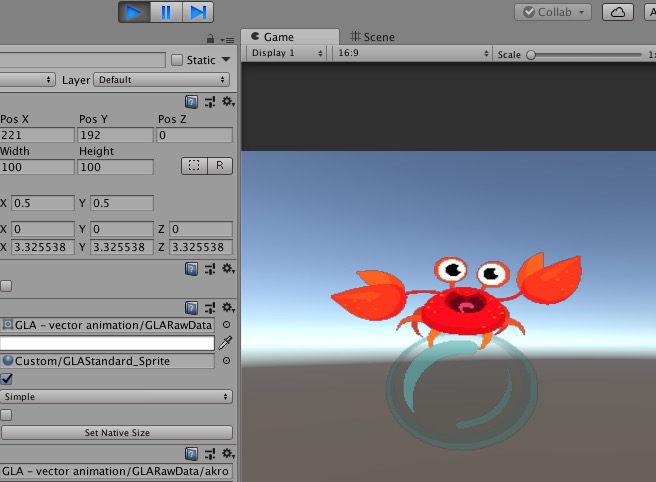
Task: Click the Pivot Y field 0.5
Action: (x=122, y=203)
